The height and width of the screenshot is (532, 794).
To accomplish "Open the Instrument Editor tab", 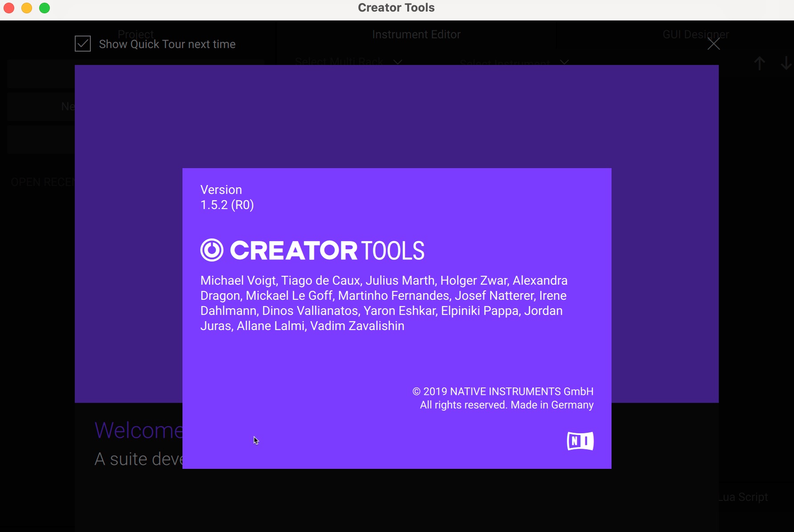I will [x=416, y=34].
